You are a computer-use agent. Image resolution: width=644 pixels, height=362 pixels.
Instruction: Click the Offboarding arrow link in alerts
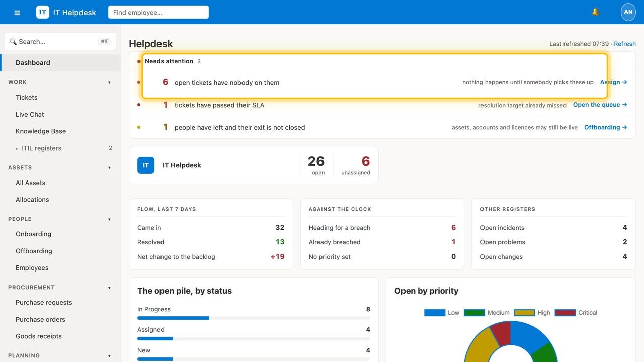point(605,127)
